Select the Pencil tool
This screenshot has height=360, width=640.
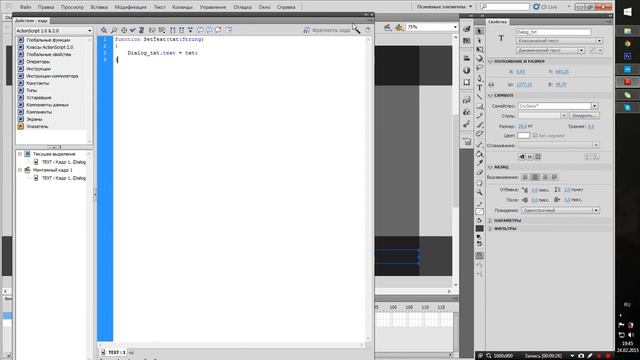pyautogui.click(x=480, y=116)
